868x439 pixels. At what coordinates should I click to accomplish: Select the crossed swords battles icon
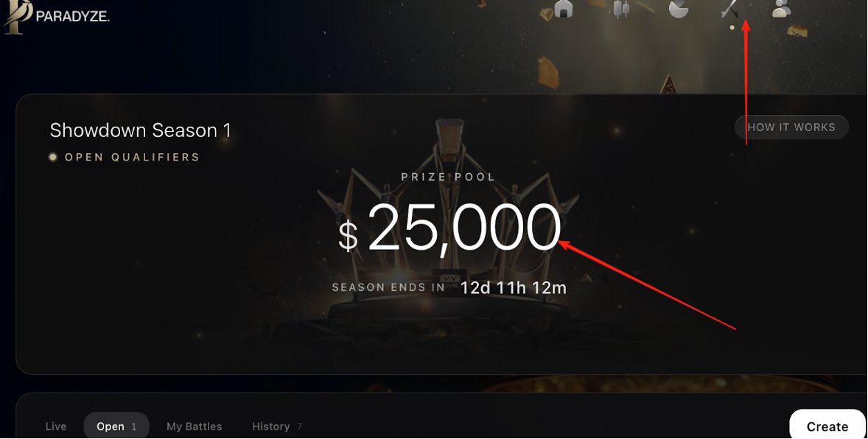point(731,8)
